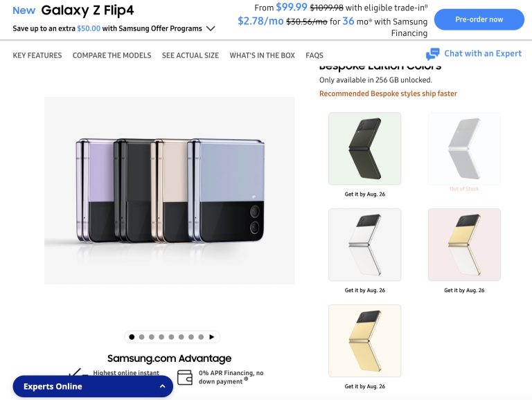The height and width of the screenshot is (400, 532).
Task: Pick the gold and white Bespoke color
Action: pos(464,245)
